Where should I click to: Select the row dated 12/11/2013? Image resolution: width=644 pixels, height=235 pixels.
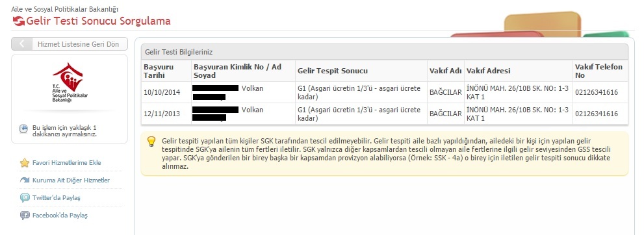(385, 114)
